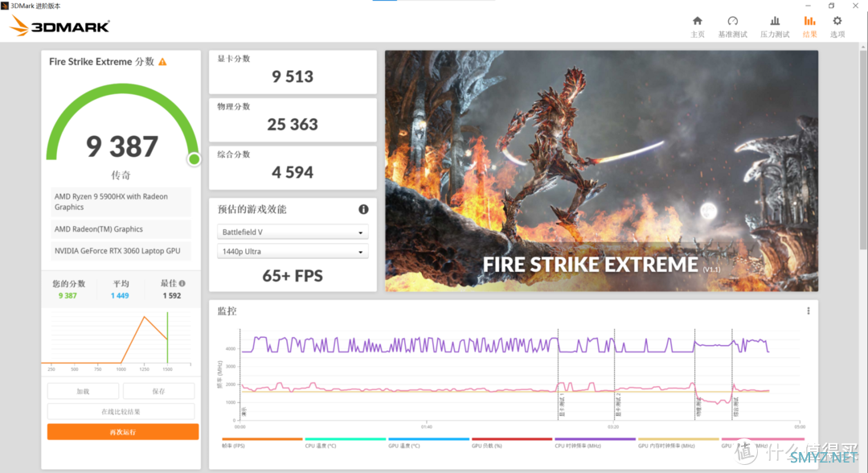This screenshot has height=473, width=868.
Task: Expand the 1440p Ultra resolution dropdown
Action: [x=293, y=252]
